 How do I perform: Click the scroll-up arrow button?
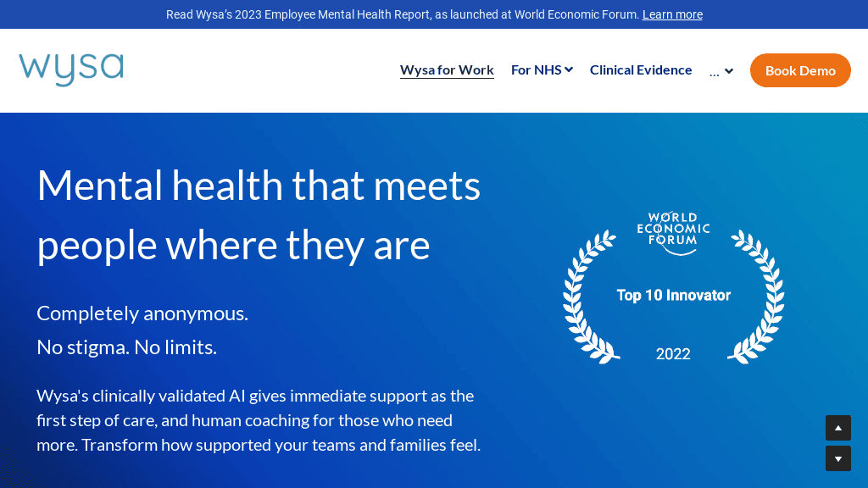[x=837, y=428]
